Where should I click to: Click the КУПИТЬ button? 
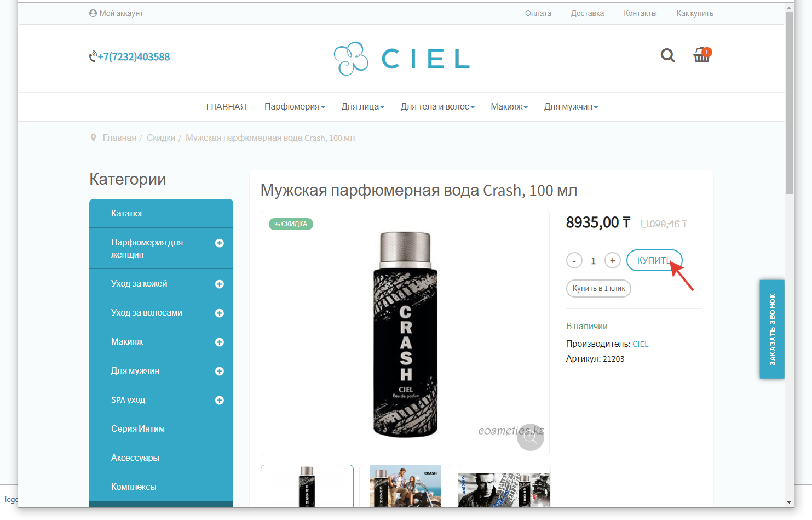(654, 260)
